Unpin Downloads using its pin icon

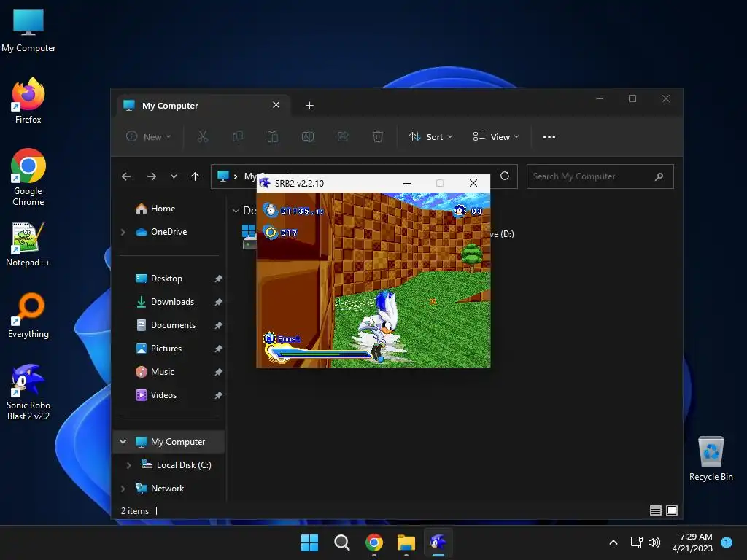coord(218,302)
